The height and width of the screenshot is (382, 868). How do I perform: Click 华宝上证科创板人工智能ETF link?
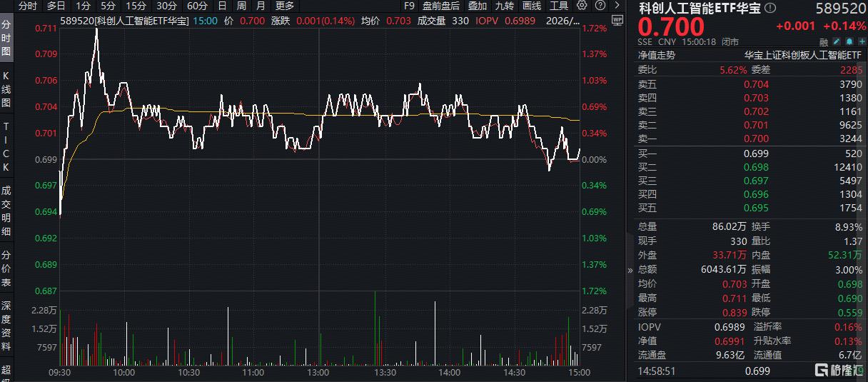[803, 55]
